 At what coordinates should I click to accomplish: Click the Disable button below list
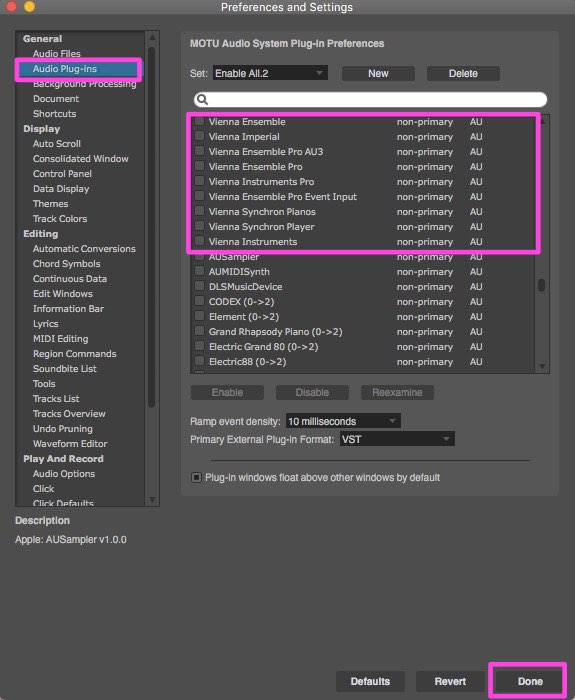click(312, 392)
